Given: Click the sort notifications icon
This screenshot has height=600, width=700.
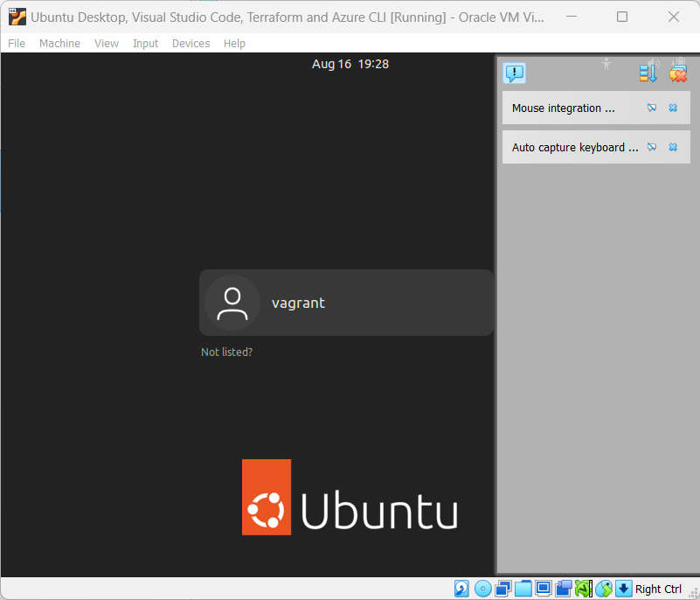Looking at the screenshot, I should [648, 73].
